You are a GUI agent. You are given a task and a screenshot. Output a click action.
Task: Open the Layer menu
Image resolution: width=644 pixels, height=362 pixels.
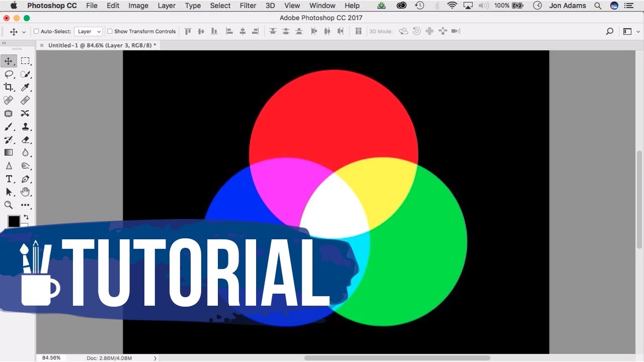coord(167,6)
